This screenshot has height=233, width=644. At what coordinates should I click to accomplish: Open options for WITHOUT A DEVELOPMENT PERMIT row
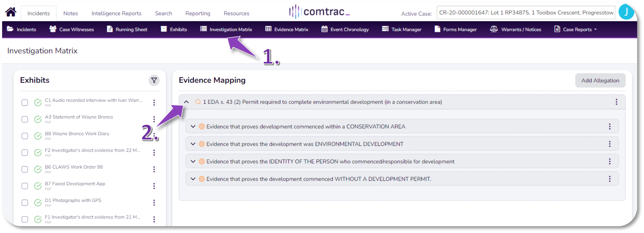pyautogui.click(x=609, y=179)
